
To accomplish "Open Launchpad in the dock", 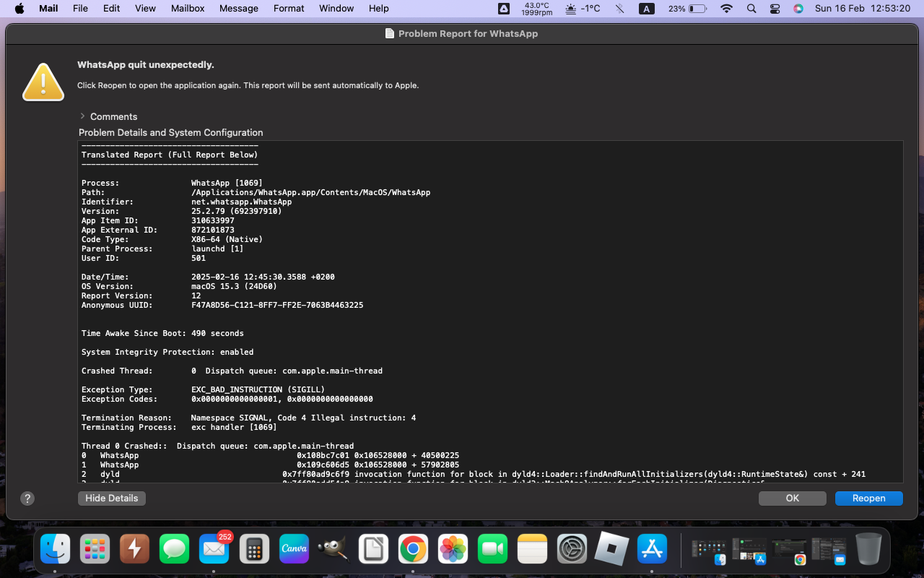I will pyautogui.click(x=95, y=549).
